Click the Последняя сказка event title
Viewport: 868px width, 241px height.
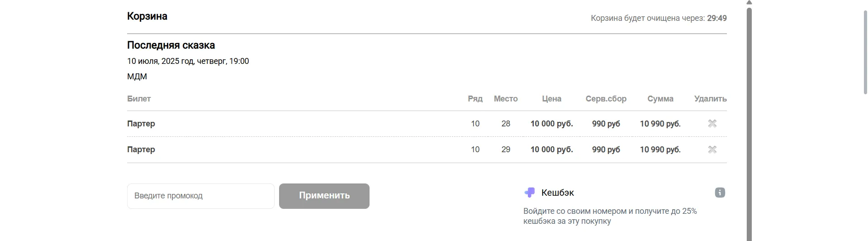[171, 45]
